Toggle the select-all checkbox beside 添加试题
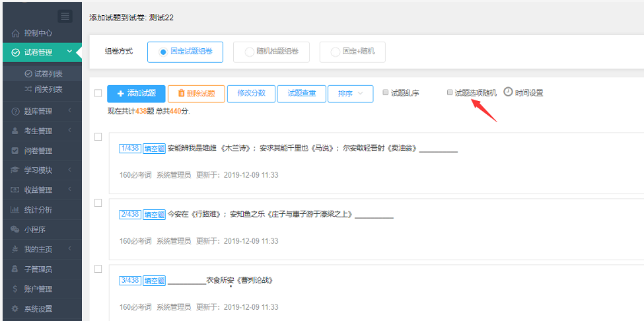This screenshot has height=321, width=644. pos(98,93)
